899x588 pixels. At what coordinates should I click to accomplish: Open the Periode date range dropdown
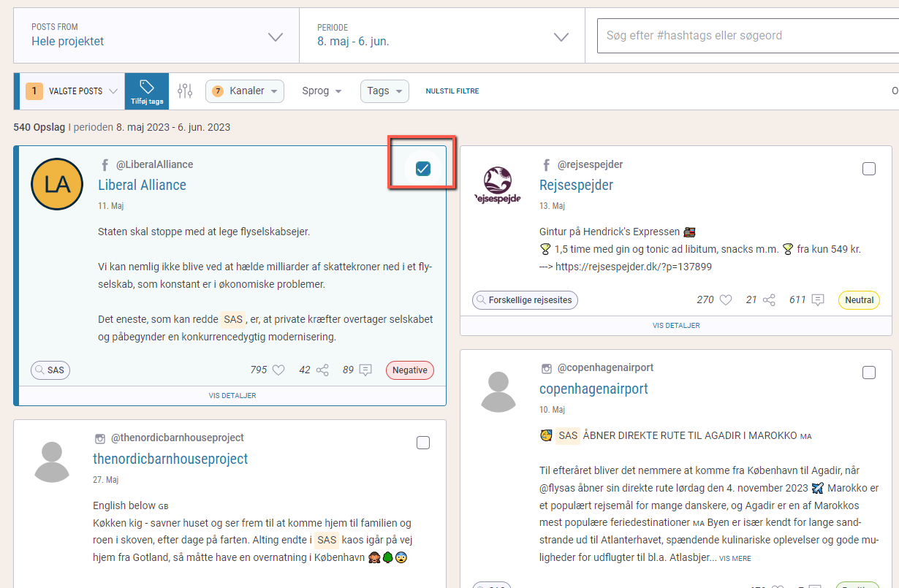pos(442,35)
